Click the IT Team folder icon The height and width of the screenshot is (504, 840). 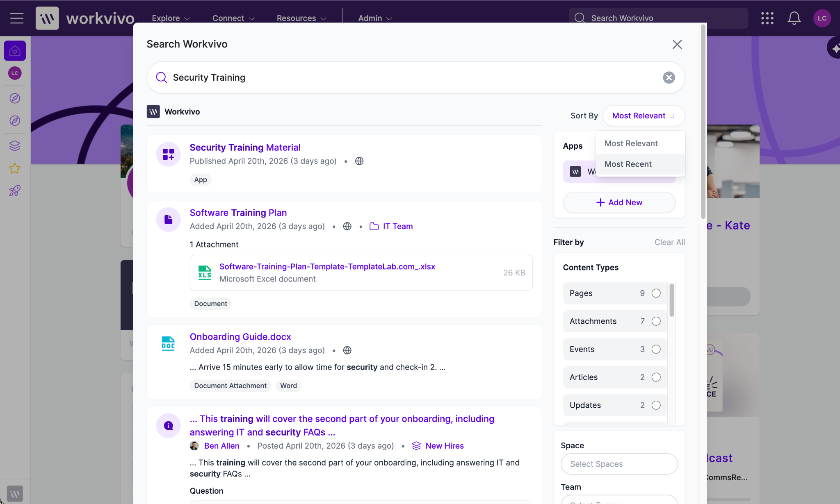[374, 226]
